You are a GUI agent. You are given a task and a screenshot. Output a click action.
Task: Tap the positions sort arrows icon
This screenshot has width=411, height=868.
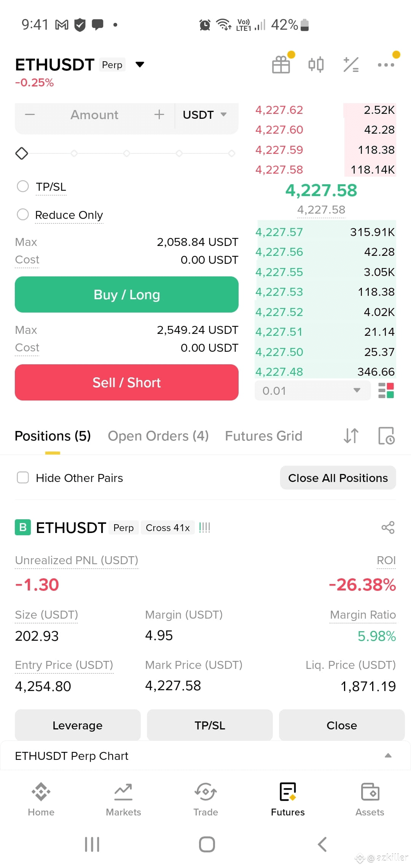tap(351, 436)
